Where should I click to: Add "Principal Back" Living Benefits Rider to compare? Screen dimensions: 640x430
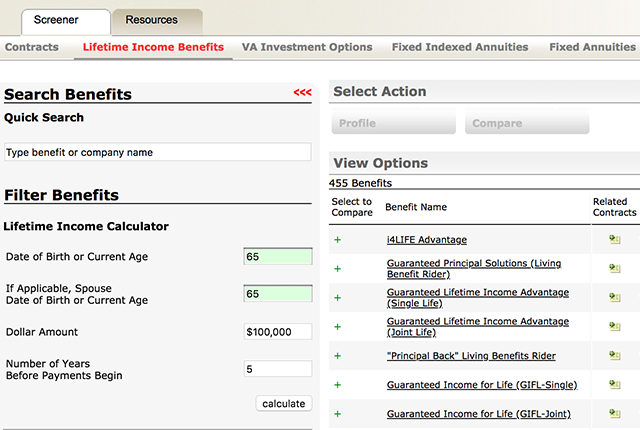[x=337, y=356]
